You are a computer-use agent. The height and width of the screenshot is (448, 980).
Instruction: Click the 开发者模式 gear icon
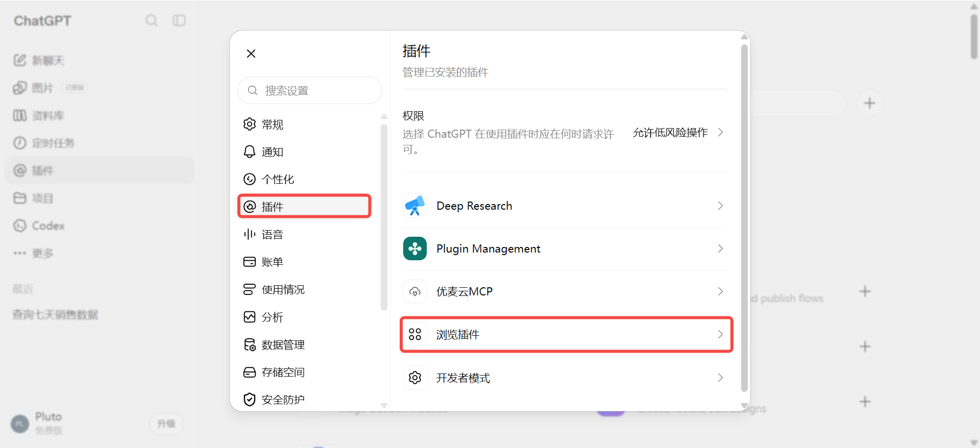[415, 378]
